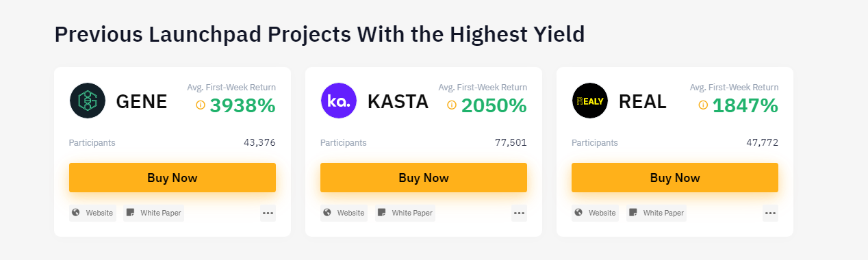Click document icon in KASTA White Paper chip
The height and width of the screenshot is (260, 868).
pos(383,213)
